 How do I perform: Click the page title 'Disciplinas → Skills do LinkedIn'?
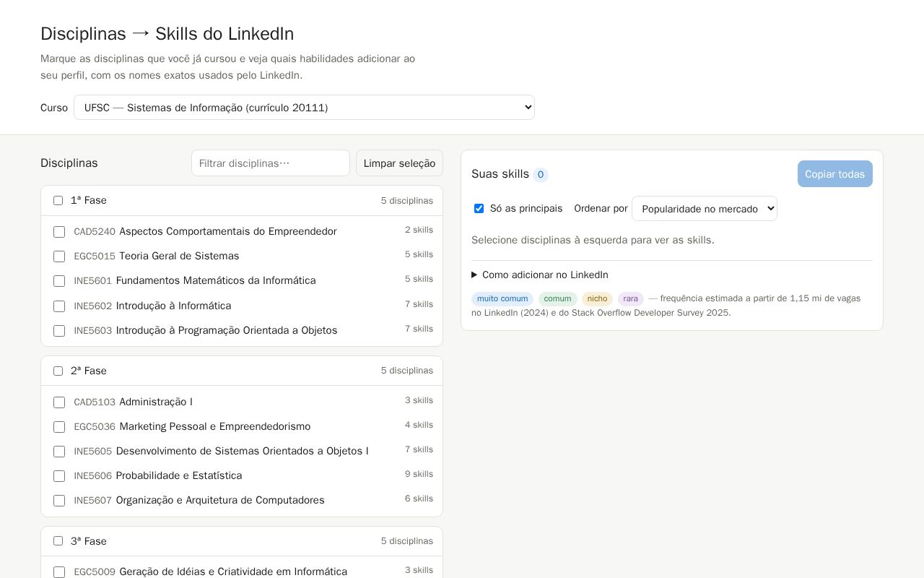point(167,34)
